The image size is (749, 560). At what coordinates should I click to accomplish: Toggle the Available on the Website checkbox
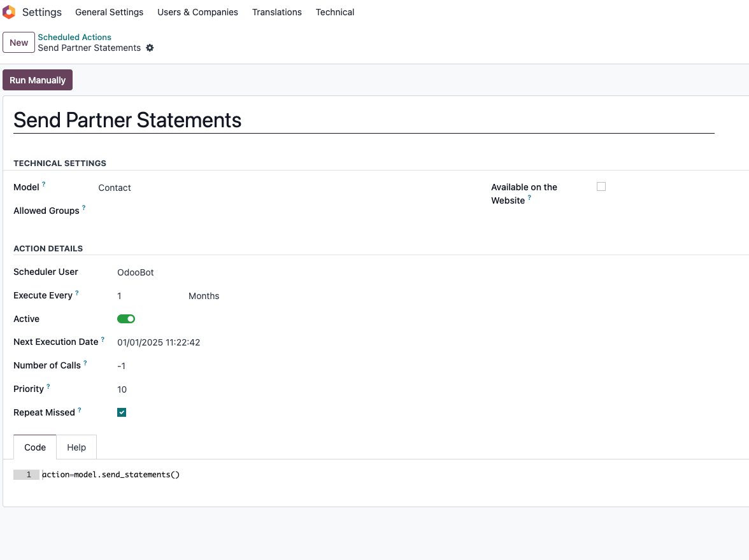tap(601, 186)
